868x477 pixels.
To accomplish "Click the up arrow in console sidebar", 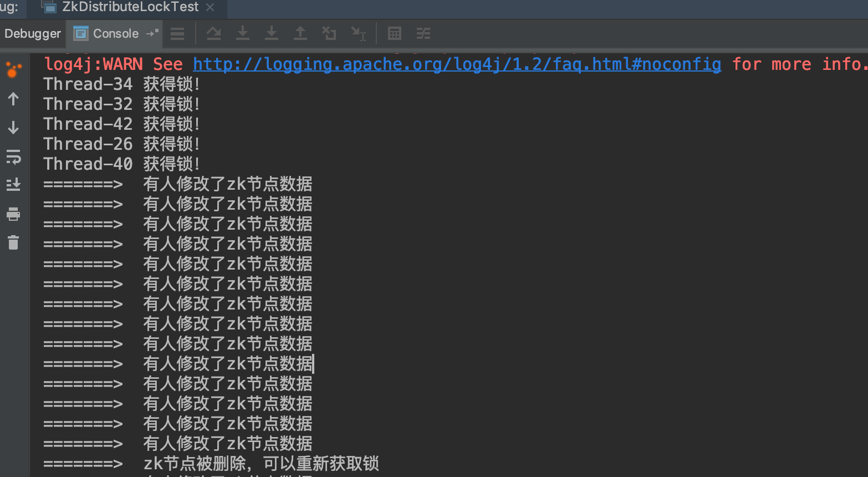I will 13,99.
